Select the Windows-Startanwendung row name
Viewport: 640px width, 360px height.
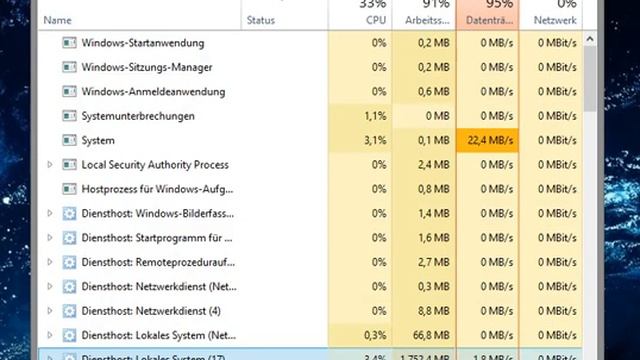point(143,43)
